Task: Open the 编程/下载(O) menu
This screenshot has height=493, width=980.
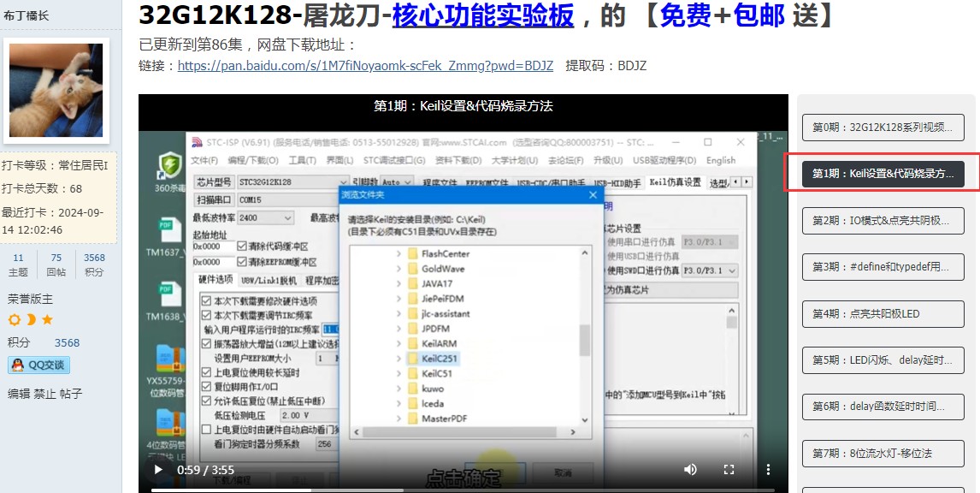Action: 253,160
